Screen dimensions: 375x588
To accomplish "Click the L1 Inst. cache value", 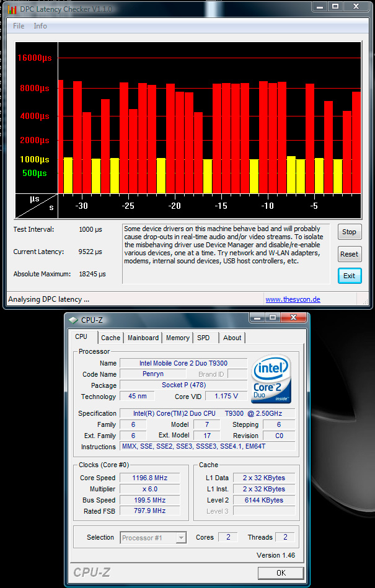I will click(264, 489).
